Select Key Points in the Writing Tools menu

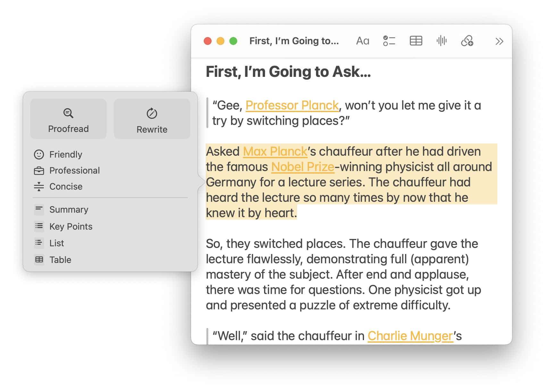coord(71,226)
